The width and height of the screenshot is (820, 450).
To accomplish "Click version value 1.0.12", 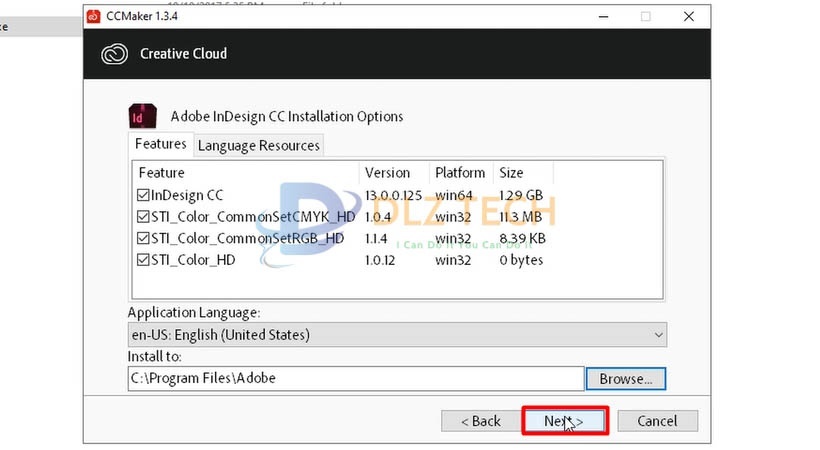I will pos(380,260).
